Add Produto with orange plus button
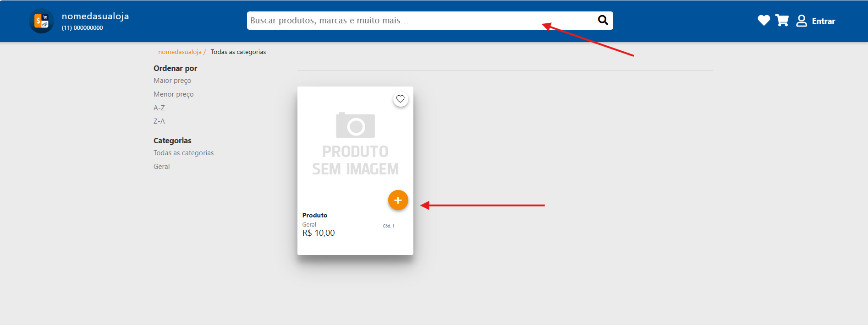 click(x=398, y=200)
